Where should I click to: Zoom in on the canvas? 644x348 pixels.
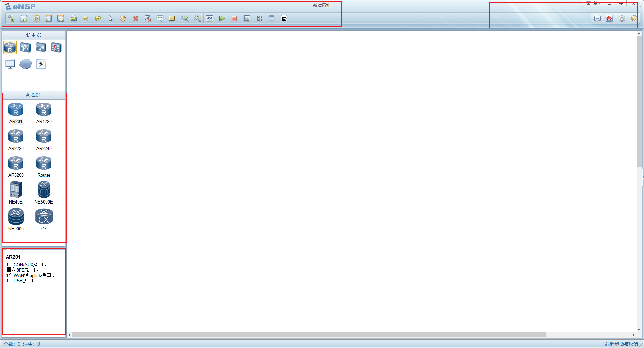pyautogui.click(x=185, y=19)
